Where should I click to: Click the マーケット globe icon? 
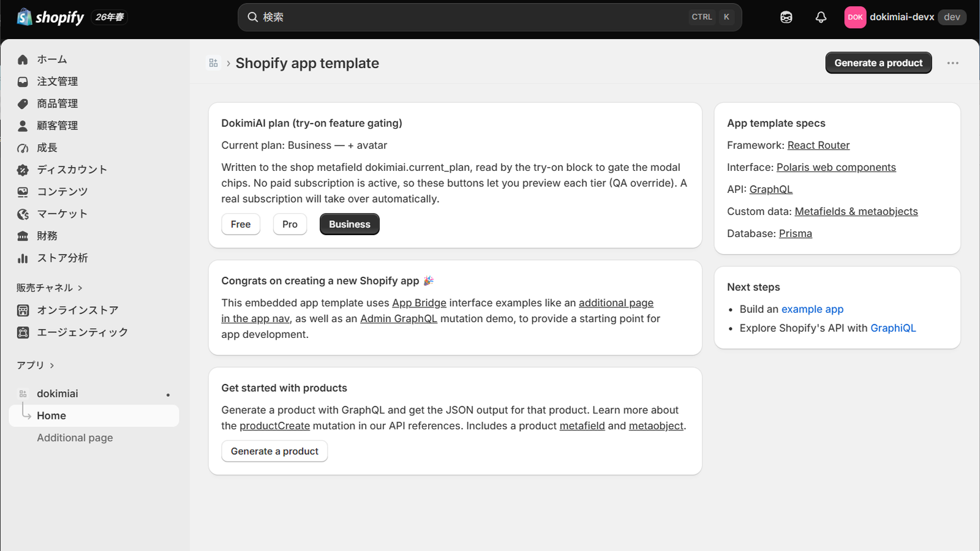23,214
